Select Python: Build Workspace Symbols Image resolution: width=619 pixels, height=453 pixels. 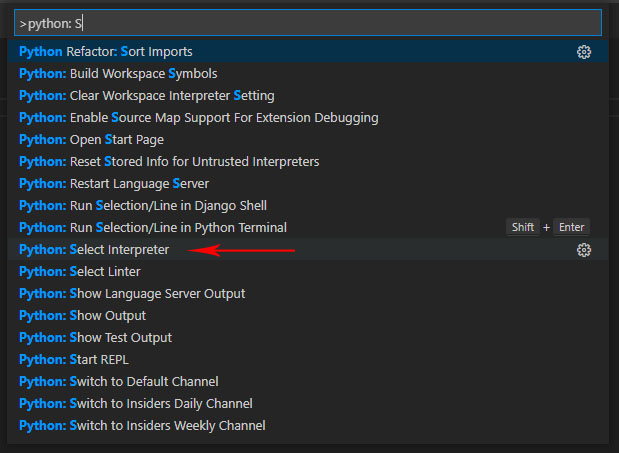118,73
